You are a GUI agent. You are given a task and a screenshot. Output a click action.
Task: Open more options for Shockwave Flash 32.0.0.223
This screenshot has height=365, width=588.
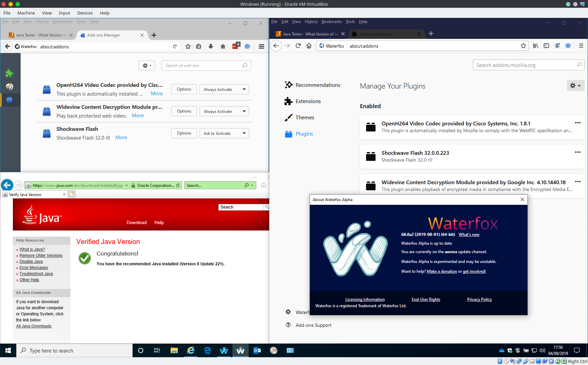click(x=578, y=152)
